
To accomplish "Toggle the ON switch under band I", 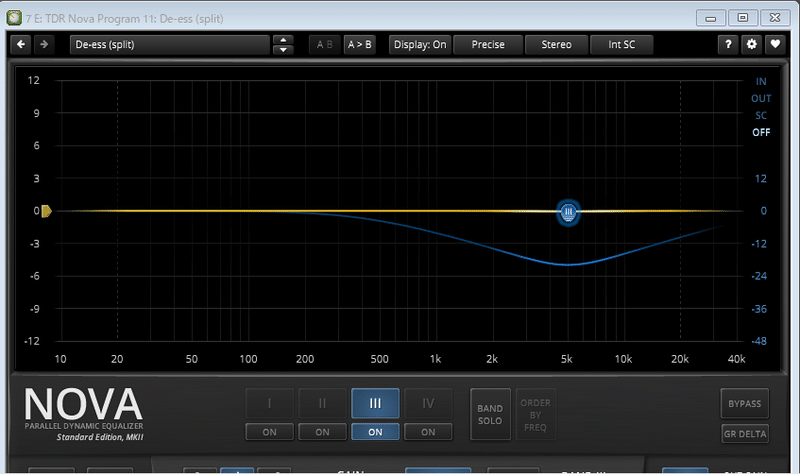I will (269, 432).
